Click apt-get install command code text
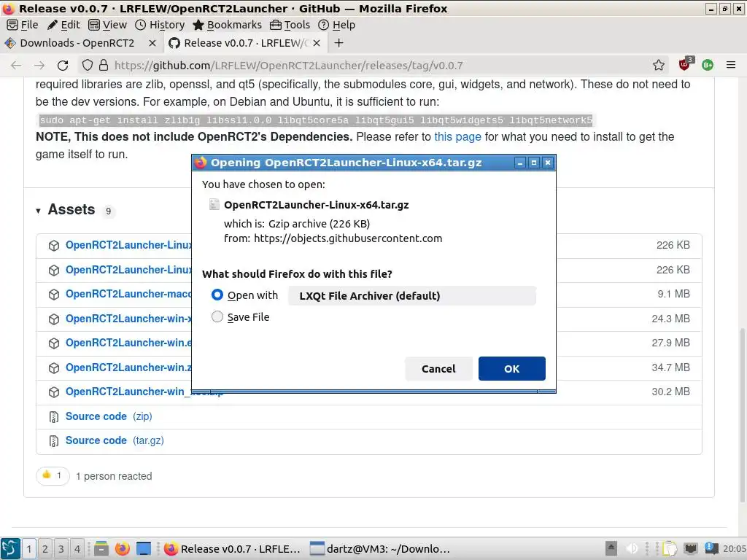 point(316,120)
